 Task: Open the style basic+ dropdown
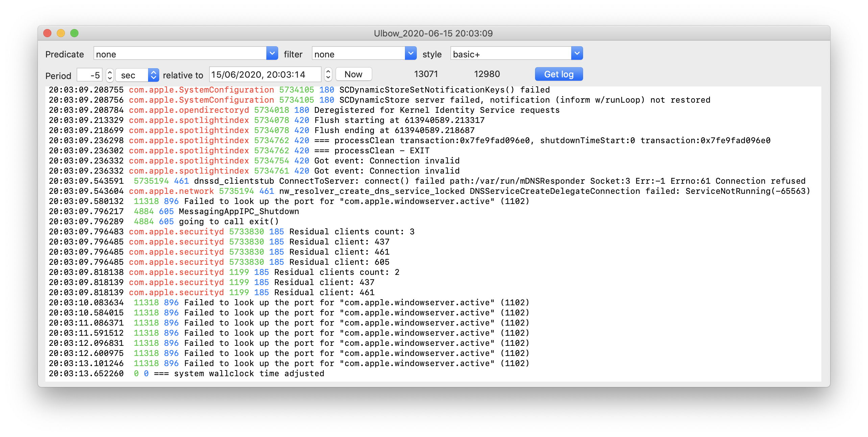click(577, 53)
